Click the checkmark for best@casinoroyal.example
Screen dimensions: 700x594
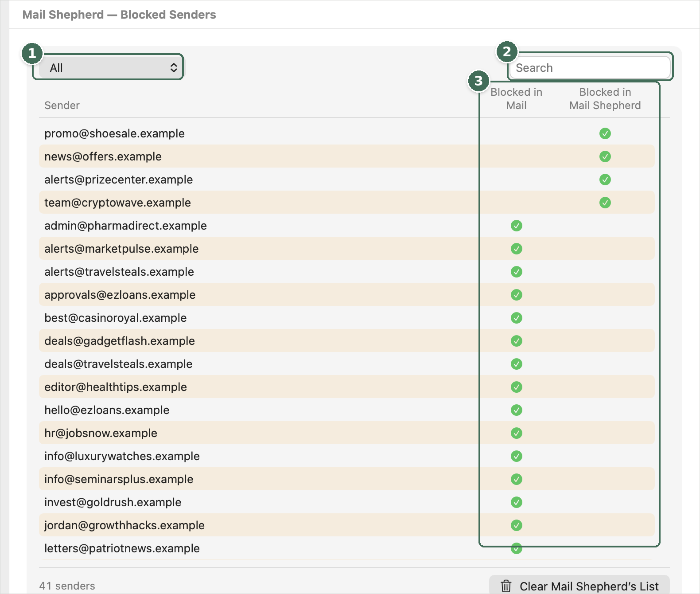pos(517,318)
